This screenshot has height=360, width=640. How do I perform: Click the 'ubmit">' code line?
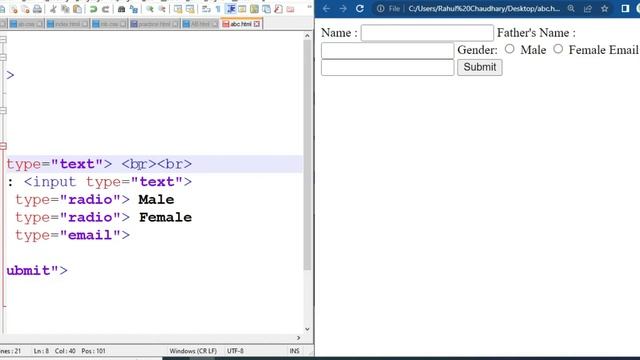click(x=37, y=271)
